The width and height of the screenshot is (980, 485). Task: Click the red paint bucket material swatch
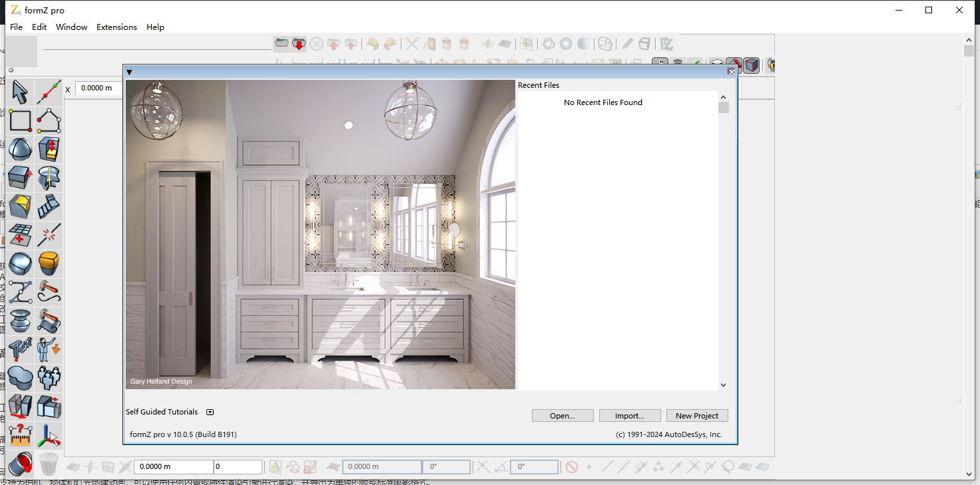click(x=19, y=463)
